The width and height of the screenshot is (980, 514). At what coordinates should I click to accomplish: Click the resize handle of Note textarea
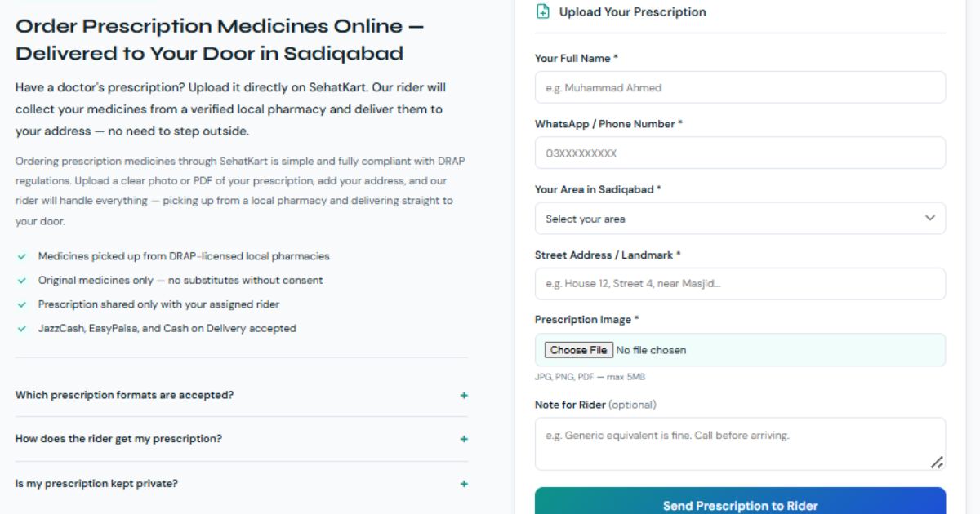(938, 463)
